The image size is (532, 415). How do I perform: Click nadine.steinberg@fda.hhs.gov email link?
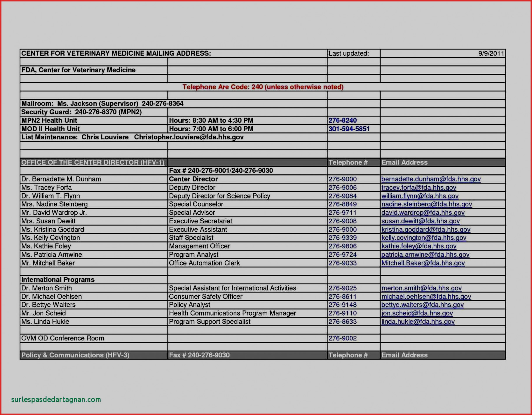(x=426, y=204)
